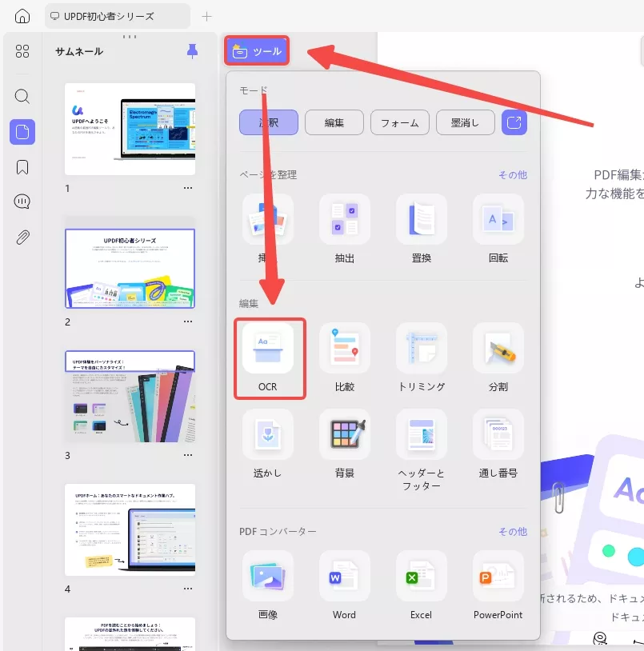The image size is (644, 651).
Task: Open the 通し番号 Bates numbering tool
Action: click(498, 444)
